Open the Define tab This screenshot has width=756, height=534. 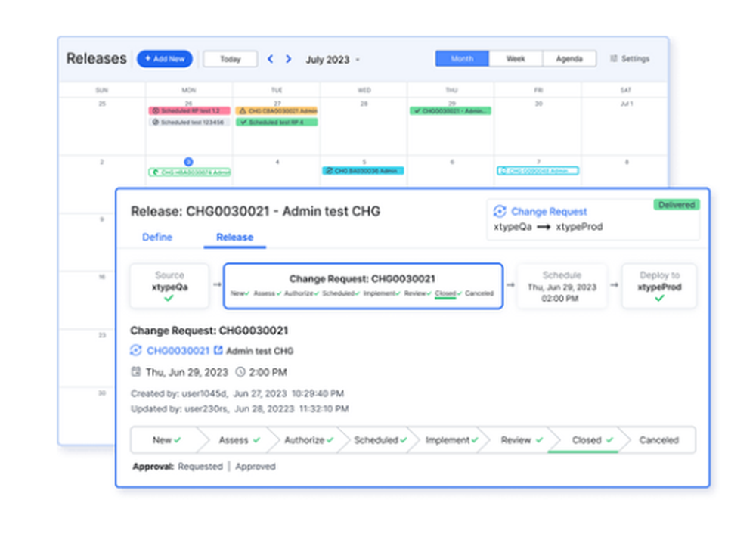tap(157, 238)
